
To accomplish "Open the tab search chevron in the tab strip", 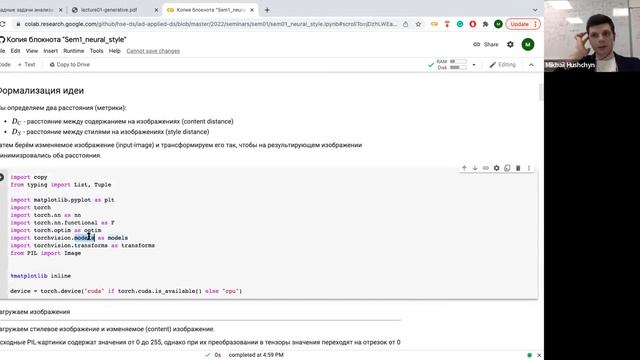I will point(535,10).
